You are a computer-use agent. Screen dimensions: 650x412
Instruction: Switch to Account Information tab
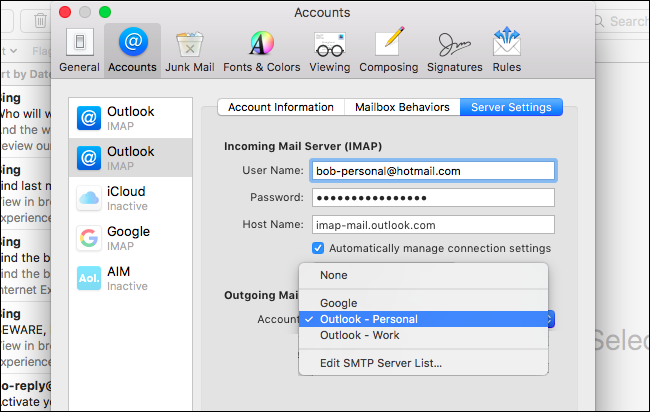[x=281, y=107]
